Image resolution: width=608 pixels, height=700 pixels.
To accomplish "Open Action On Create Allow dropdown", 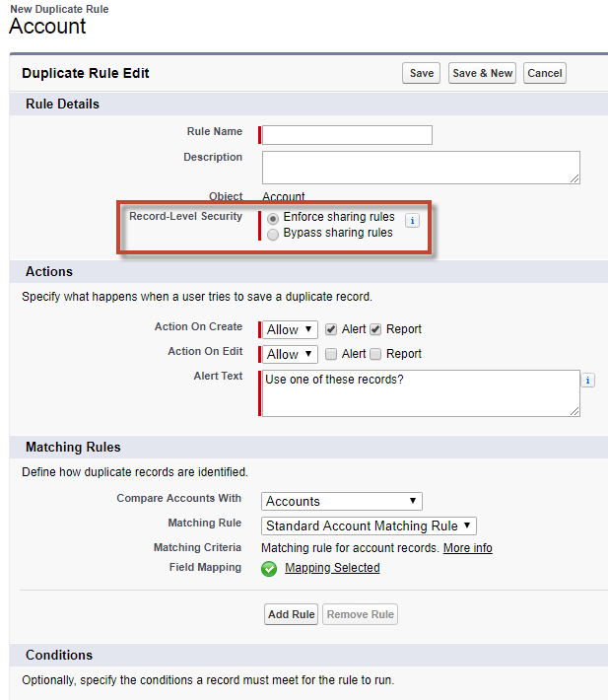I will tap(290, 329).
